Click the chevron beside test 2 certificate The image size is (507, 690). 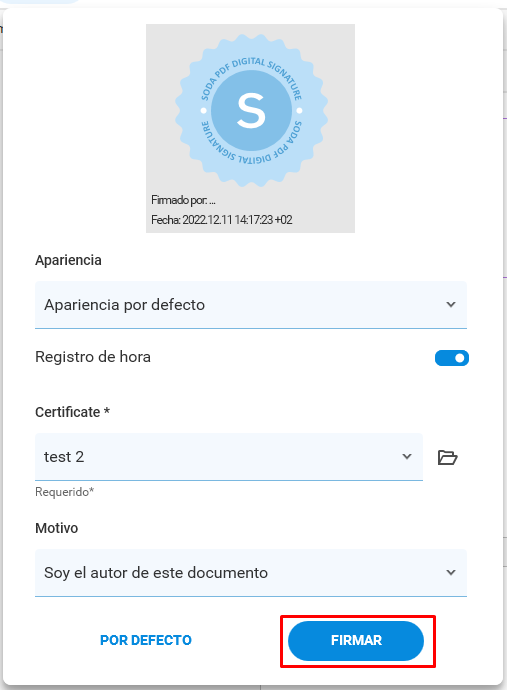[407, 457]
